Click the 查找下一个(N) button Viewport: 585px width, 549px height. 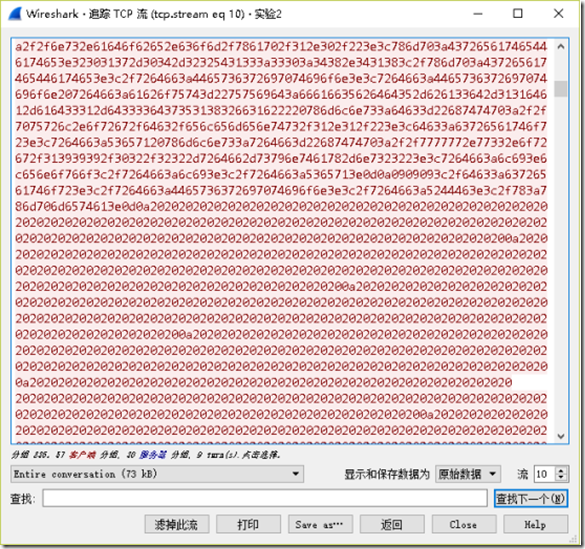click(x=531, y=498)
